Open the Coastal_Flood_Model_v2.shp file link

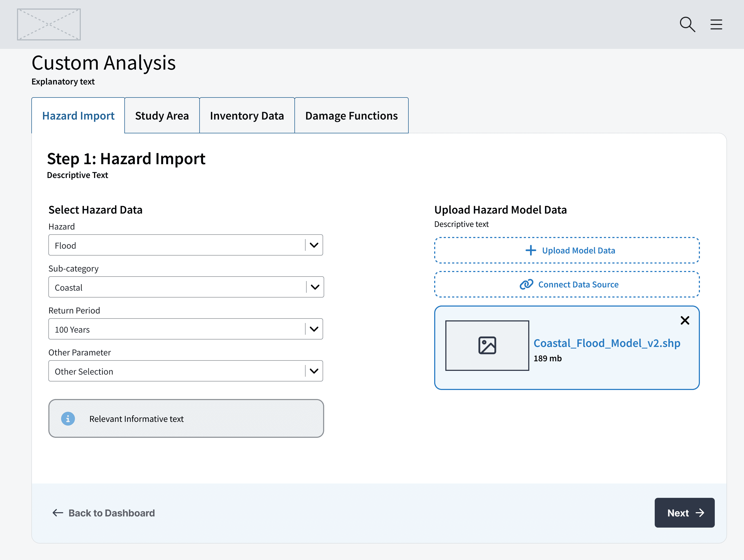[607, 343]
